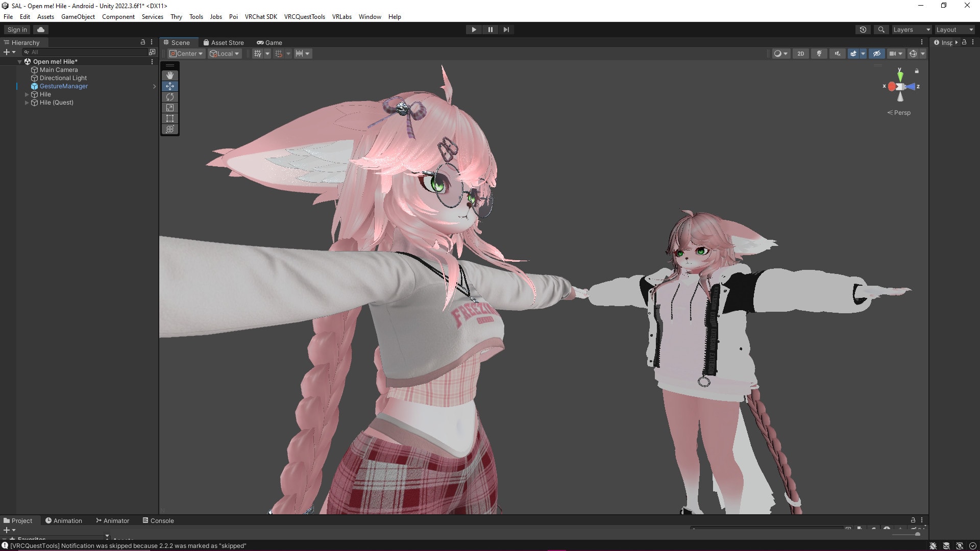This screenshot has width=980, height=551.
Task: Click the Sign in button
Action: coord(17,30)
